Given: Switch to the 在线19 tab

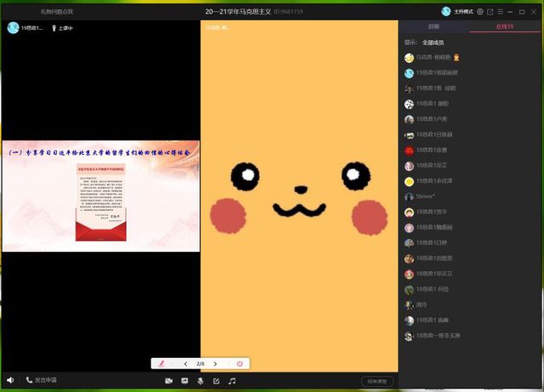Looking at the screenshot, I should pos(505,26).
